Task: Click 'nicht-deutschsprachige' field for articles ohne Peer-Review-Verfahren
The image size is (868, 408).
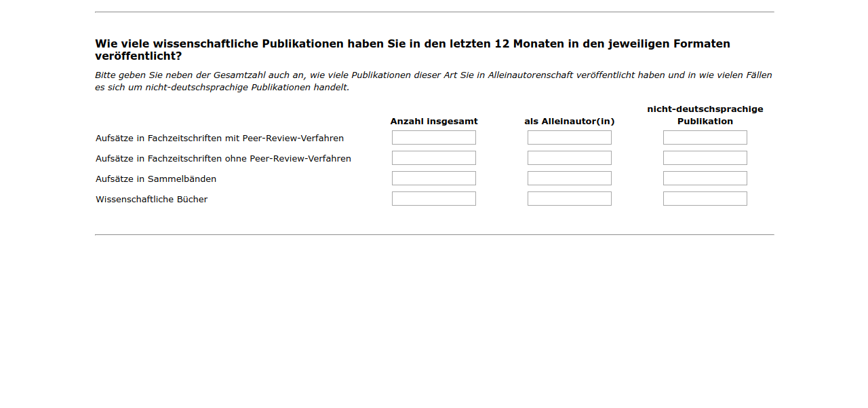Action: tap(705, 158)
